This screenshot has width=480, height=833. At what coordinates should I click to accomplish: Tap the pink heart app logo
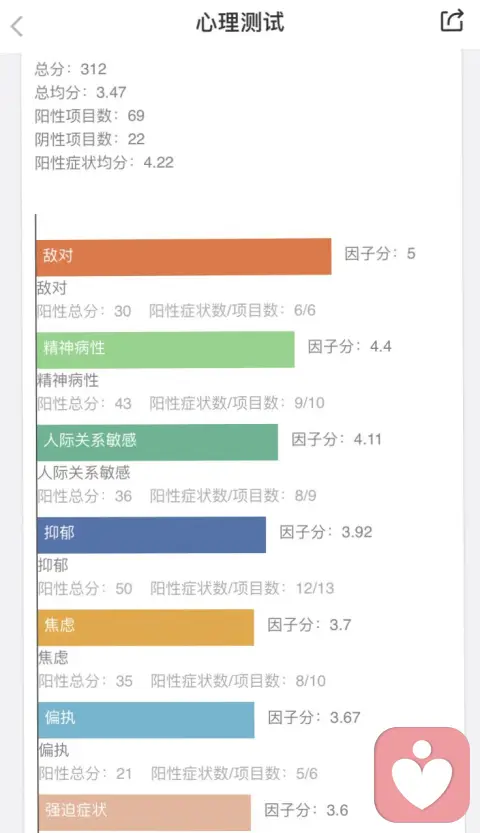click(422, 775)
